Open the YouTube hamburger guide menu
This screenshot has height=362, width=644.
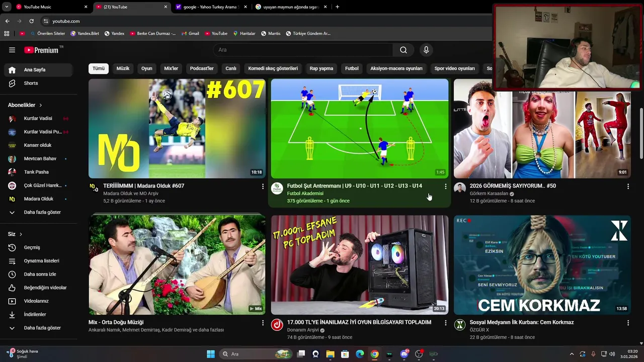[12, 50]
